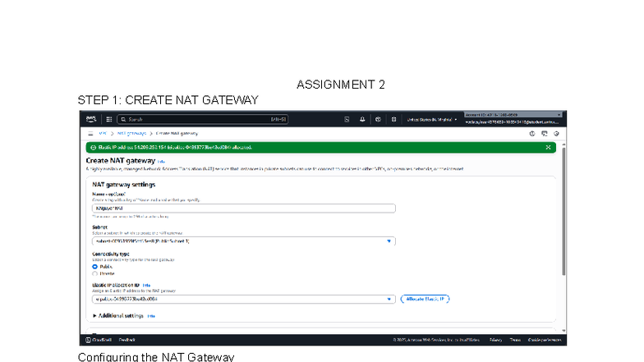Click the 'ASSIGNMENT 2' title text
644x362 pixels.
click(x=341, y=85)
